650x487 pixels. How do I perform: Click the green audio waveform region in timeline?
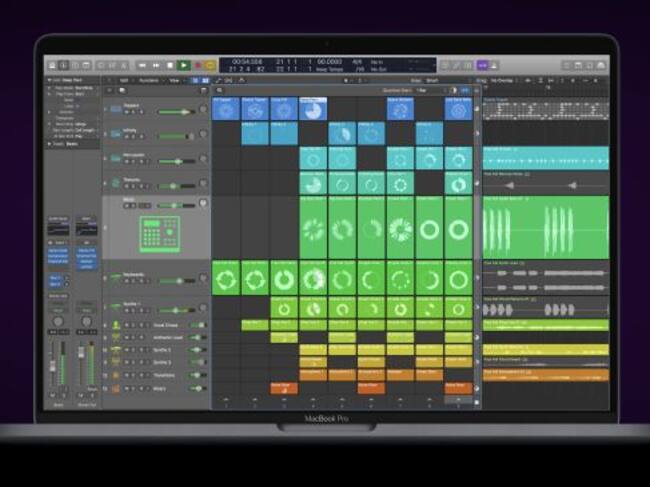[x=545, y=228]
